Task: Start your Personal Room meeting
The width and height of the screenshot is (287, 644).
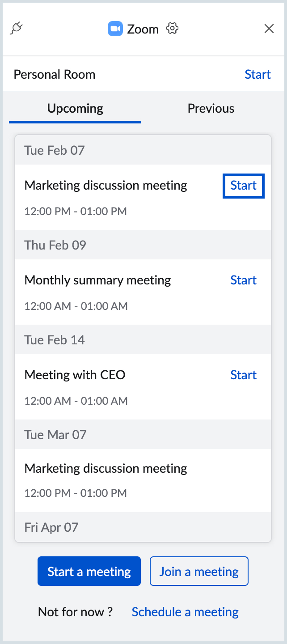Action: tap(257, 74)
